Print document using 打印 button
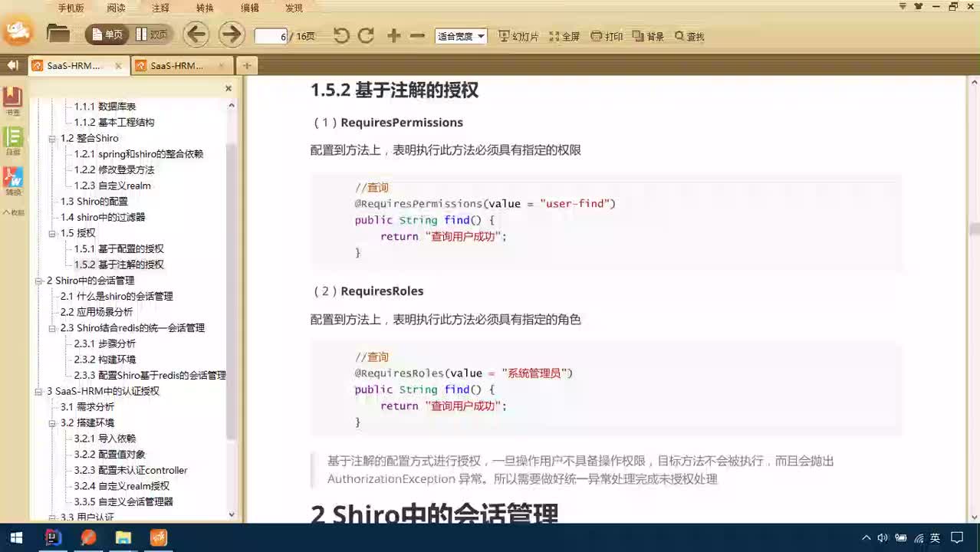This screenshot has height=552, width=980. [607, 36]
